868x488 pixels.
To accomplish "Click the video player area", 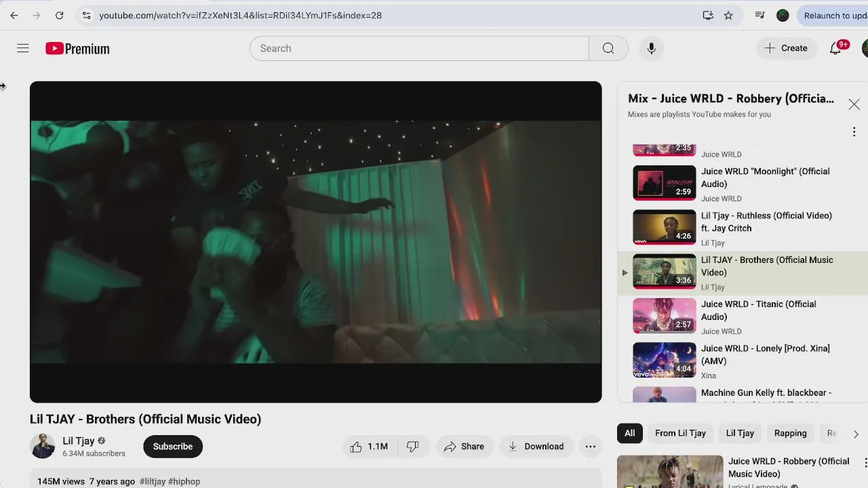I will coord(315,242).
